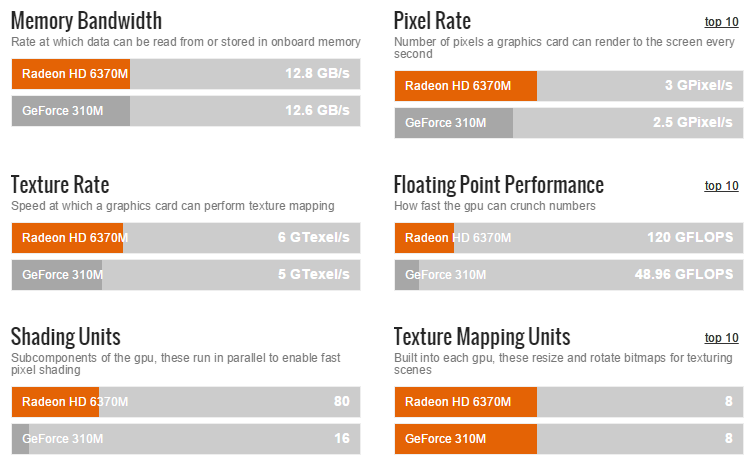Click the Shading Units heading
Viewport: 751px width, 472px height.
[x=65, y=337]
